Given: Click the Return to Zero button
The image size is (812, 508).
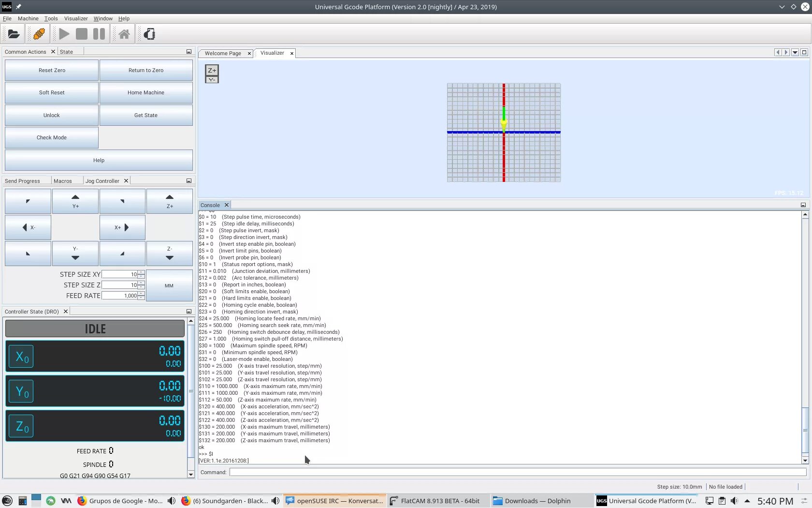Looking at the screenshot, I should [146, 70].
